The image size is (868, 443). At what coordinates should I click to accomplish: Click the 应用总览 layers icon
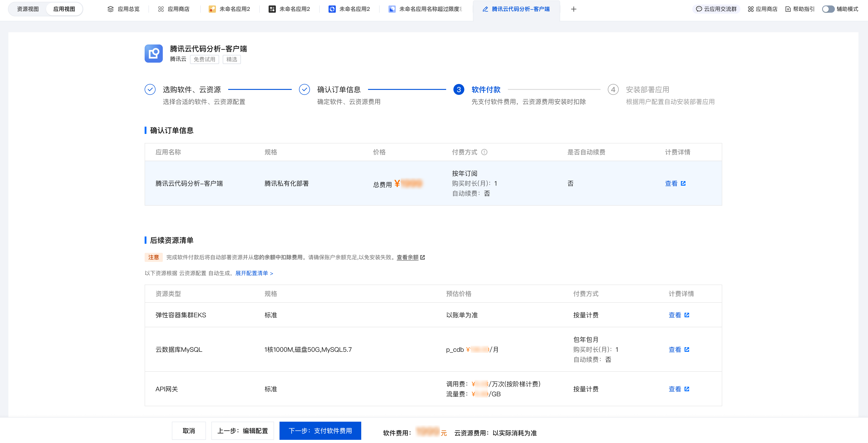coord(111,9)
